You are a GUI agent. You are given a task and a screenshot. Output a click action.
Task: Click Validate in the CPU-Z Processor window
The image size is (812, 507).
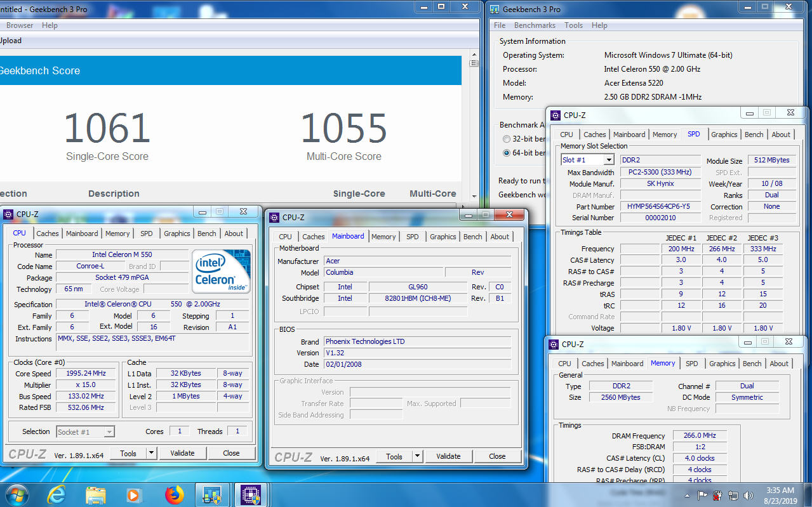click(x=182, y=453)
